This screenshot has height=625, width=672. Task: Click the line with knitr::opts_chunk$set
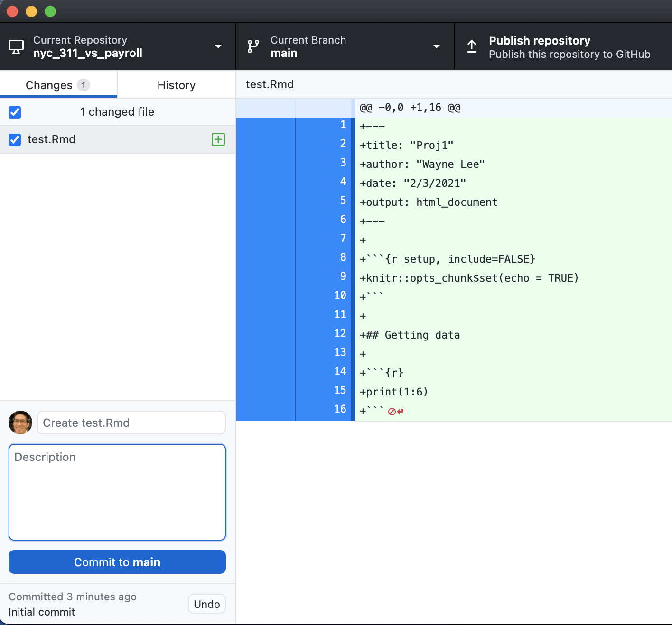[x=469, y=278]
